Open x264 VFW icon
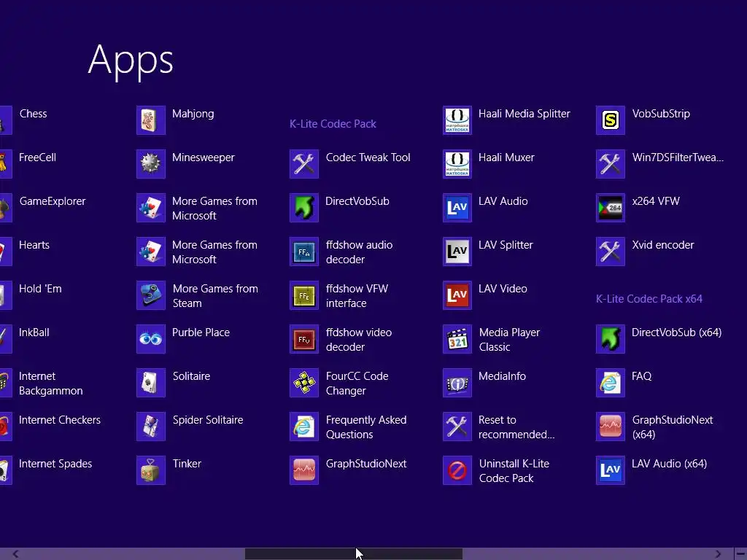Screen dimensions: 747x560 pyautogui.click(x=611, y=208)
